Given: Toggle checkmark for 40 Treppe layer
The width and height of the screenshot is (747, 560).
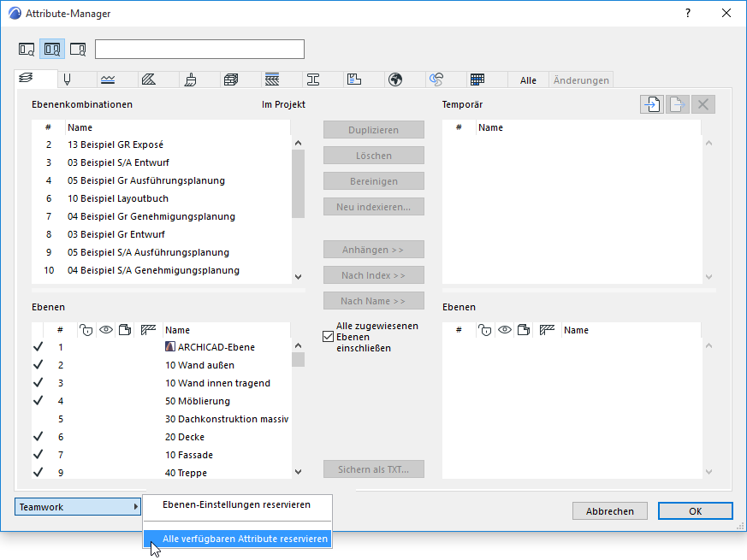Looking at the screenshot, I should click(39, 473).
